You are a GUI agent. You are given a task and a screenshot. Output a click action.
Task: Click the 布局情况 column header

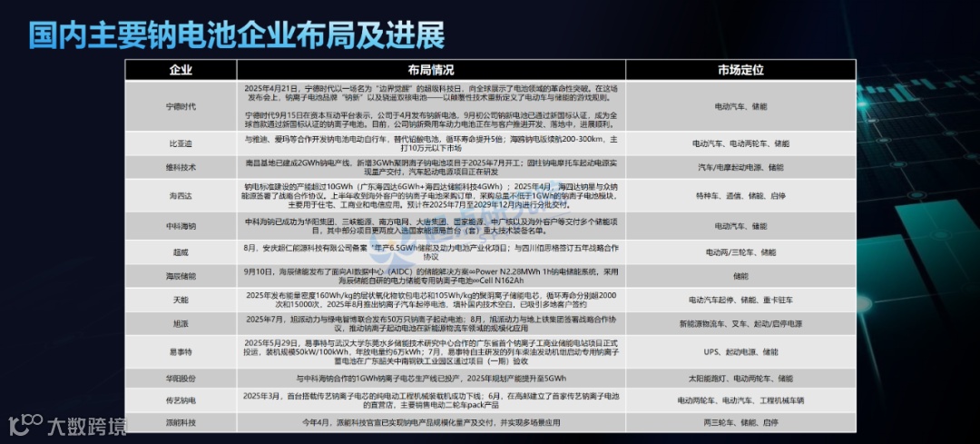[x=431, y=70]
